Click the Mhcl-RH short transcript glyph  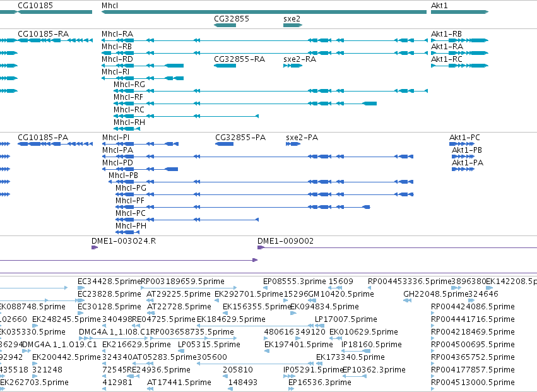127,129
